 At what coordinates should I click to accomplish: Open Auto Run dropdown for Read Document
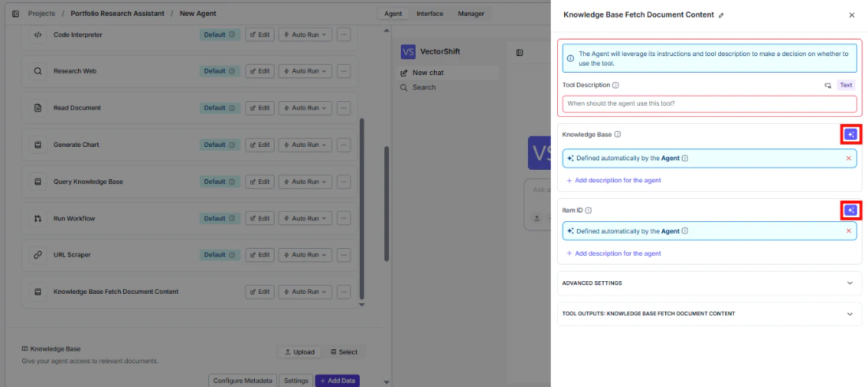coord(305,107)
